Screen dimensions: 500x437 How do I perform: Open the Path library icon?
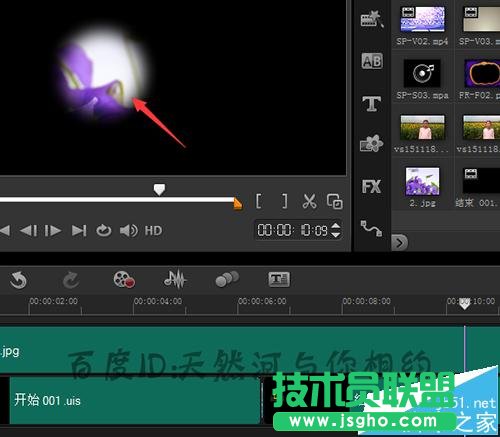[x=371, y=228]
